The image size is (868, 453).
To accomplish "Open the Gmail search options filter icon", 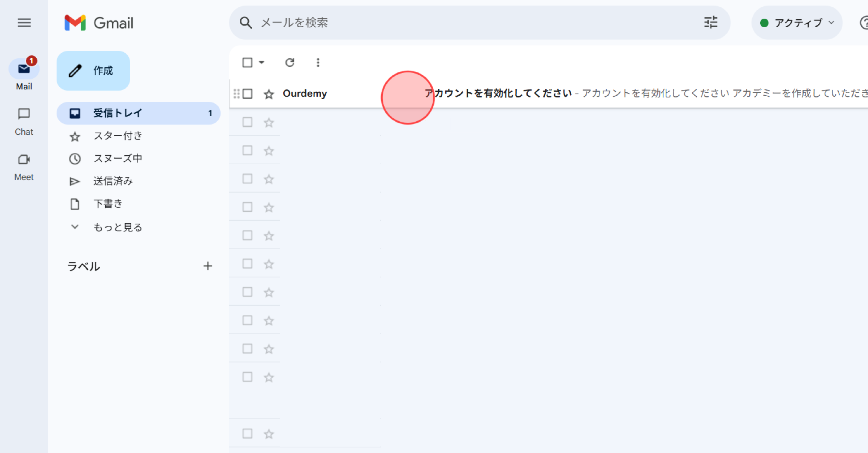I will coord(710,22).
